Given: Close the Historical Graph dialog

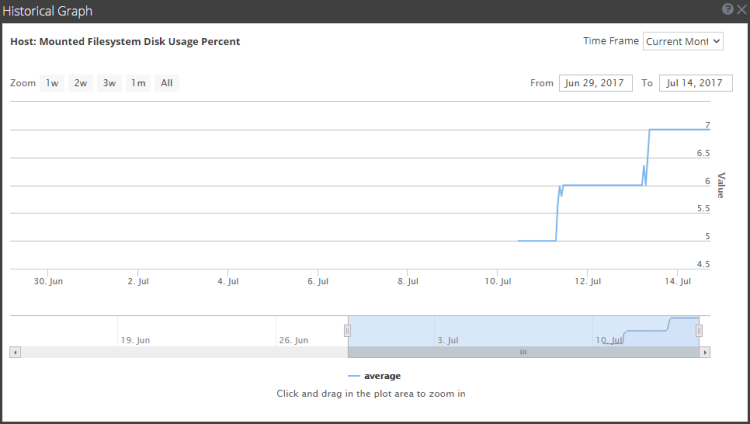Looking at the screenshot, I should [x=741, y=8].
